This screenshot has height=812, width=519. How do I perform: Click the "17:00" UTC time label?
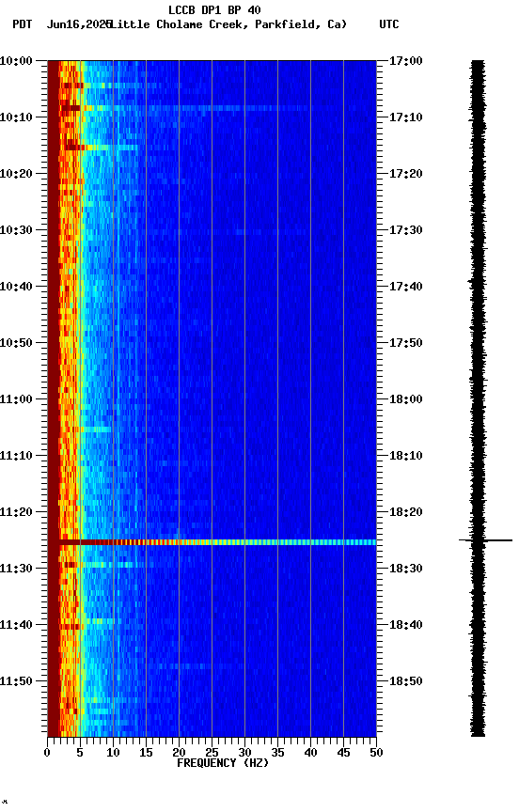(405, 61)
